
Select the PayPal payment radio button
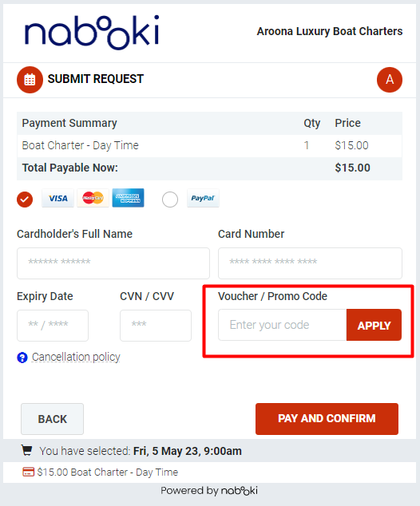170,200
